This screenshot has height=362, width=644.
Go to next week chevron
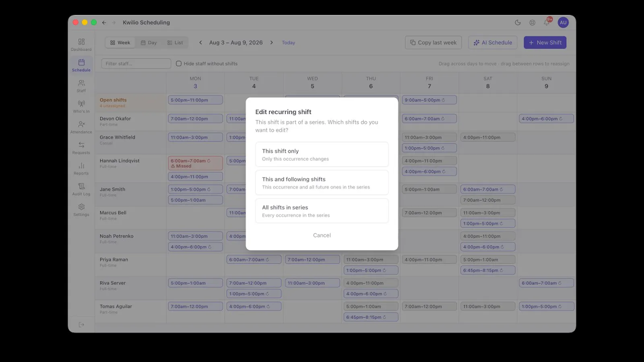tap(272, 43)
